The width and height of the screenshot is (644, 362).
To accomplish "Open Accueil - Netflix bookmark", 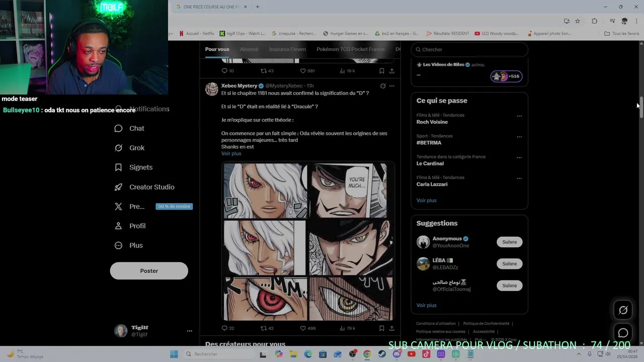I will [x=197, y=34].
